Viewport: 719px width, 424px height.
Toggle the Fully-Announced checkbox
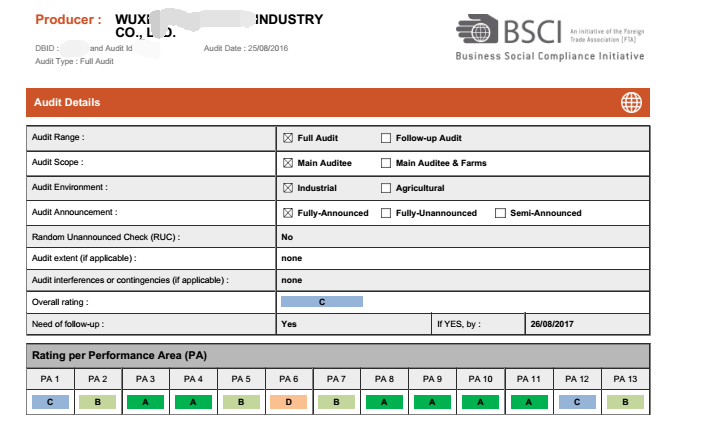coord(288,213)
